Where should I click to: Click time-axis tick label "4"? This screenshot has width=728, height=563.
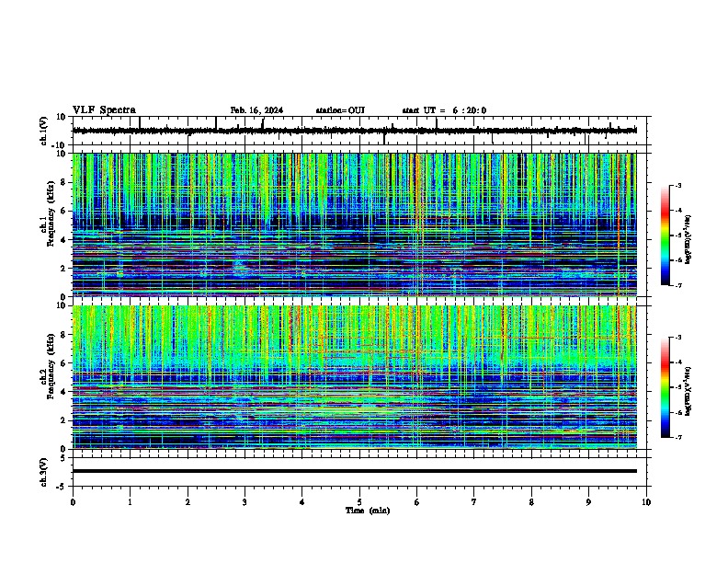(302, 502)
